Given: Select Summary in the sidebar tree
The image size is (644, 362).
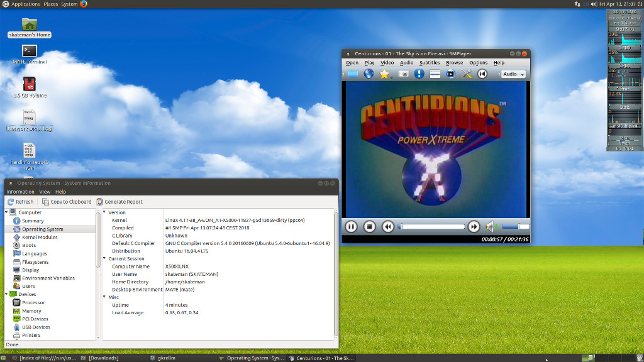Looking at the screenshot, I should click(x=33, y=221).
